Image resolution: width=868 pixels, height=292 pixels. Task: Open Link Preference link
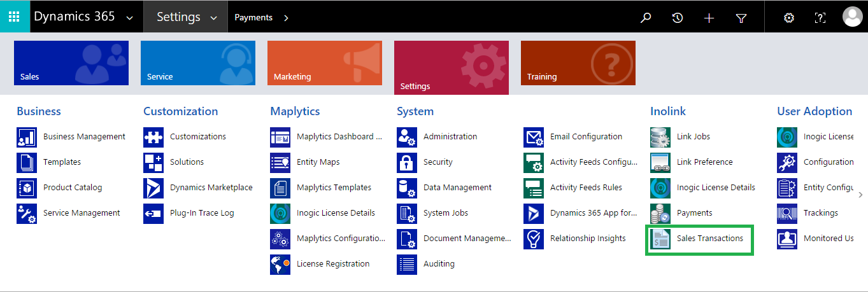tap(705, 162)
